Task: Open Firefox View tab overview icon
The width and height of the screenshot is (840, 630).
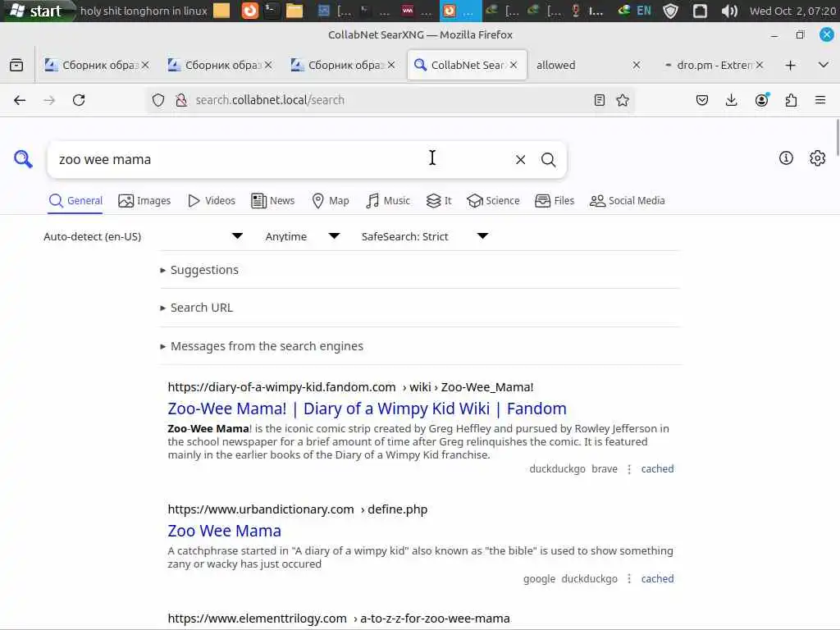Action: click(16, 66)
